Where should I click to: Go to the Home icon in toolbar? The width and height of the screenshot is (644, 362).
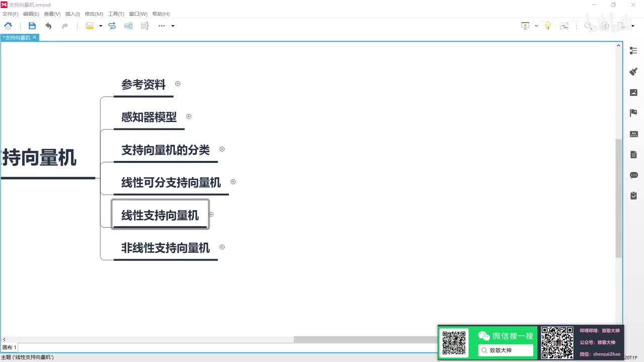[x=8, y=26]
